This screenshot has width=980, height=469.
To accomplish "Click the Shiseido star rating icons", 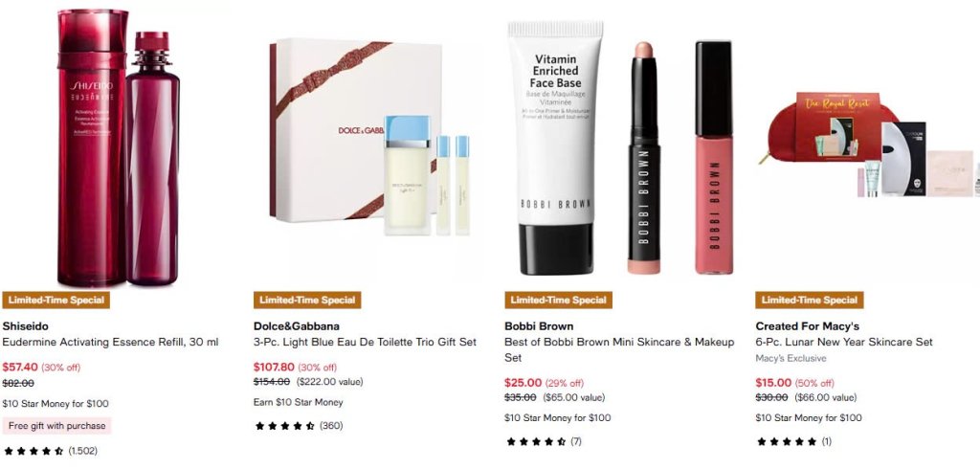I will pyautogui.click(x=33, y=450).
